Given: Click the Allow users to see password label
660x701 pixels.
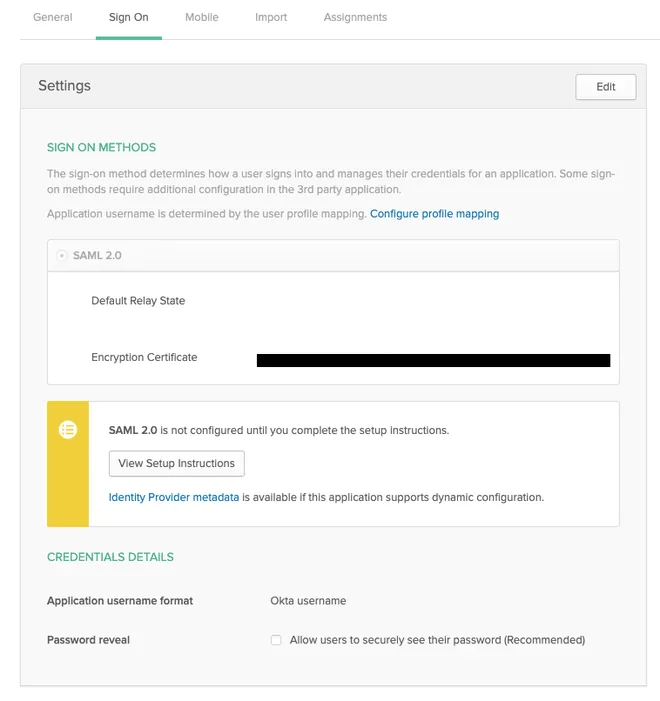Looking at the screenshot, I should 437,640.
